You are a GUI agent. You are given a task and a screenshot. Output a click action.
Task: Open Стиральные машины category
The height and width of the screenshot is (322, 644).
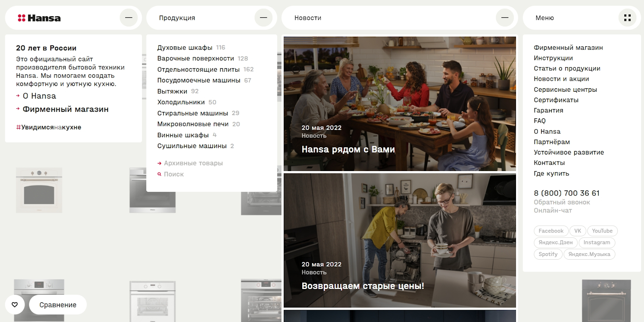198,113
